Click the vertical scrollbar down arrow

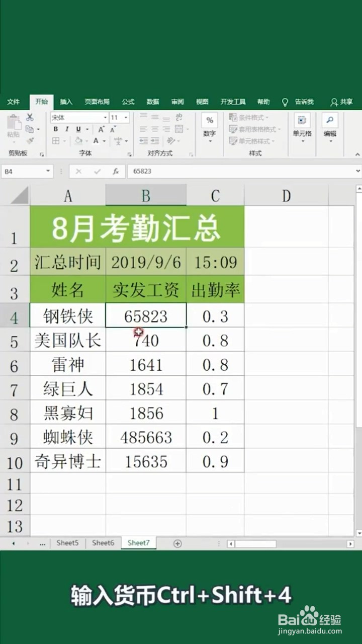pyautogui.click(x=358, y=533)
